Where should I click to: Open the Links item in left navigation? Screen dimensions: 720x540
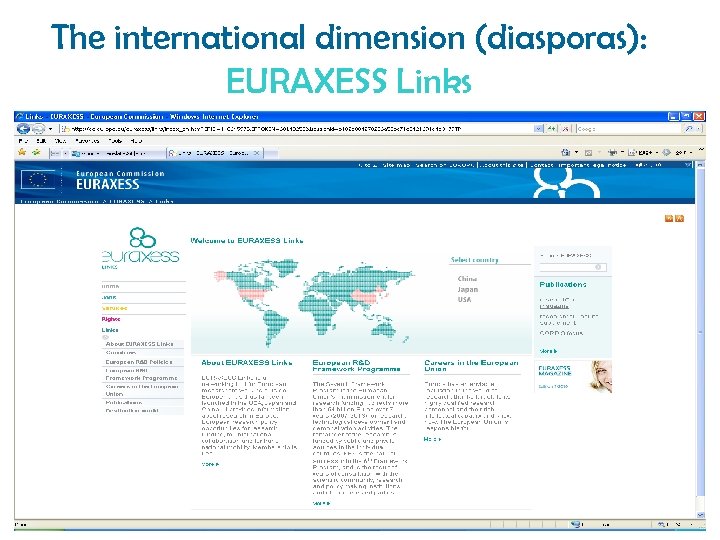point(110,330)
